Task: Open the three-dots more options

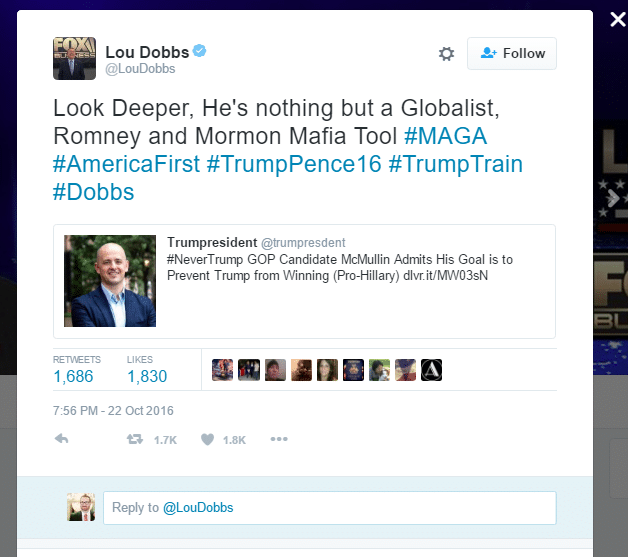Action: click(x=279, y=439)
